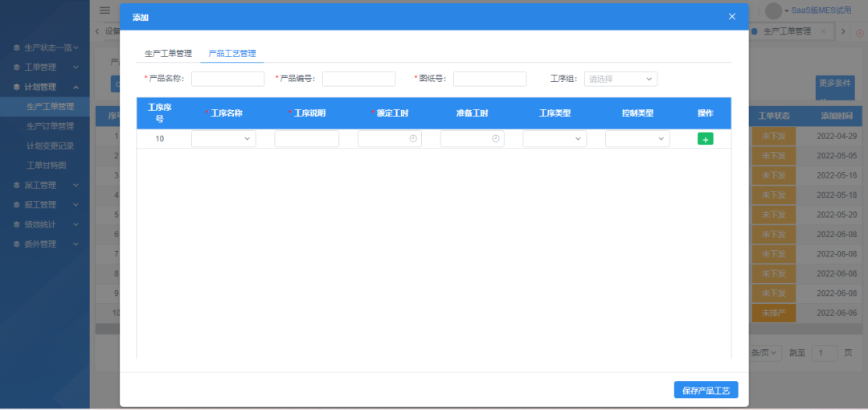Open the 工序类型 dropdown in row 10
Screen dimensions: 868x410
555,138
